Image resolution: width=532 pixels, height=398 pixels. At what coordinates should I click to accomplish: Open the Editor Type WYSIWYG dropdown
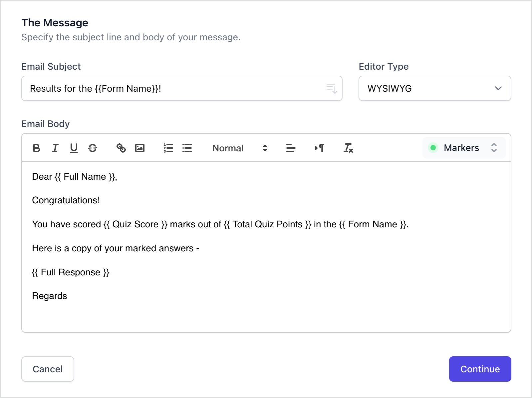pos(434,88)
